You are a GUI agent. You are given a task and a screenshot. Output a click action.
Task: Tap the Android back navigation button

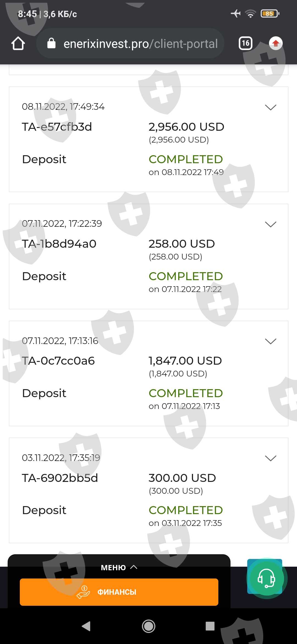[x=86, y=626]
